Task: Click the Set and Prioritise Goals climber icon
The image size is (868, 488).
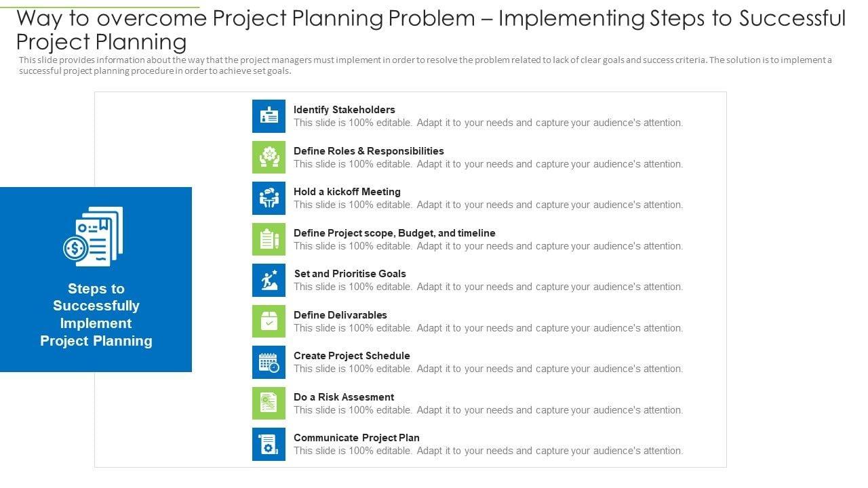Action: tap(269, 280)
